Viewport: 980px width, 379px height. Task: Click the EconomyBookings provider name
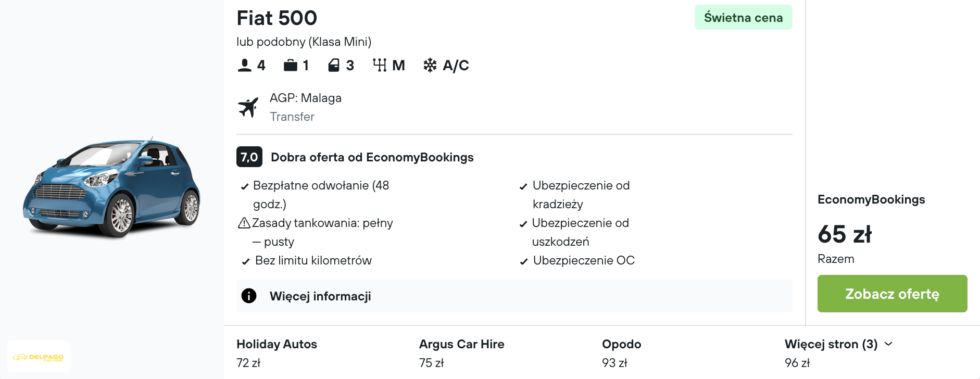[871, 199]
